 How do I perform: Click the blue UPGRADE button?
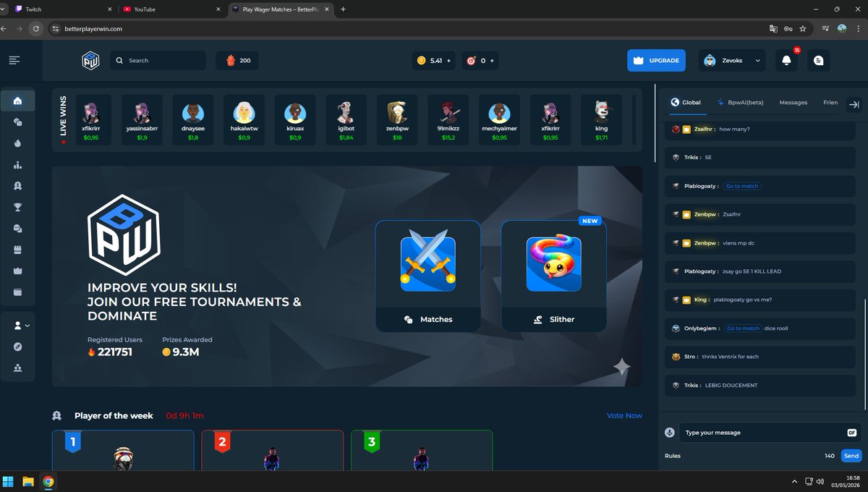(x=656, y=61)
